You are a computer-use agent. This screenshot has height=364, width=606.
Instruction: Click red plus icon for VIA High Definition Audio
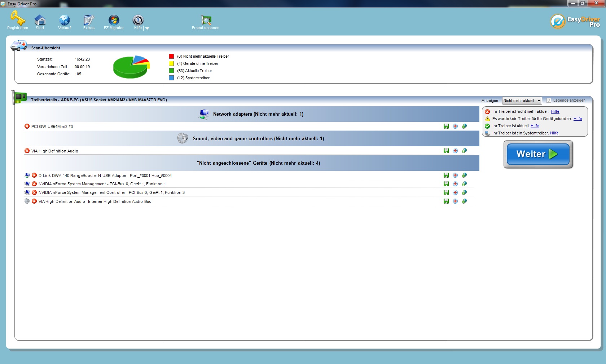pyautogui.click(x=455, y=151)
